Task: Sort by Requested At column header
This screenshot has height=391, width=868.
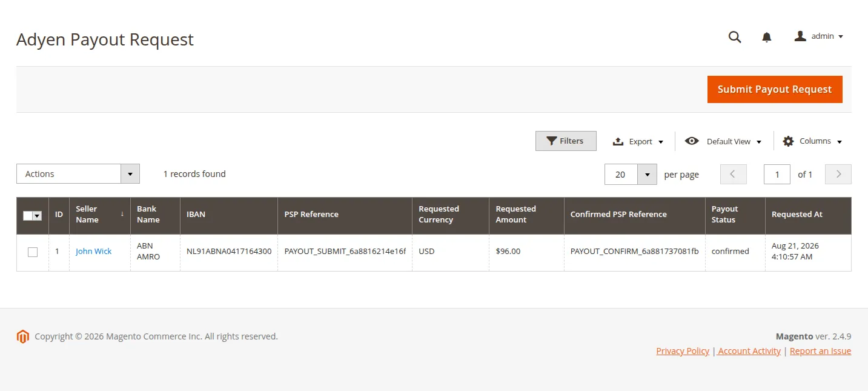Action: pyautogui.click(x=808, y=215)
